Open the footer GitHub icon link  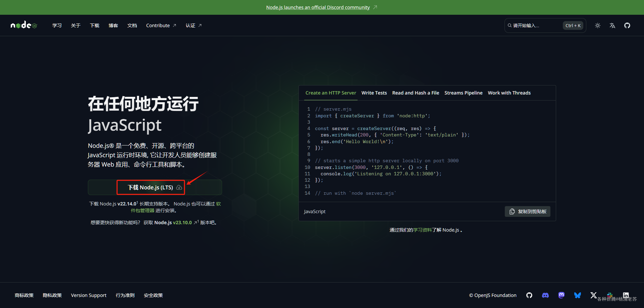(529, 295)
